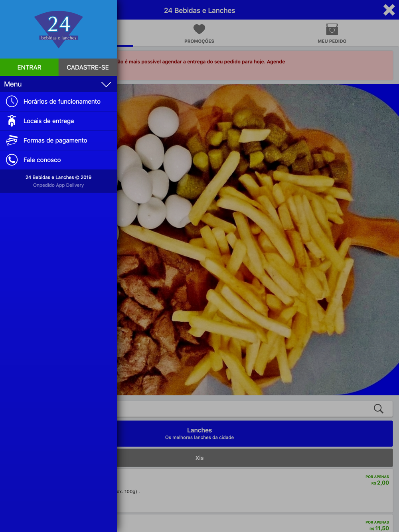Open Locais de entrega

click(59, 121)
